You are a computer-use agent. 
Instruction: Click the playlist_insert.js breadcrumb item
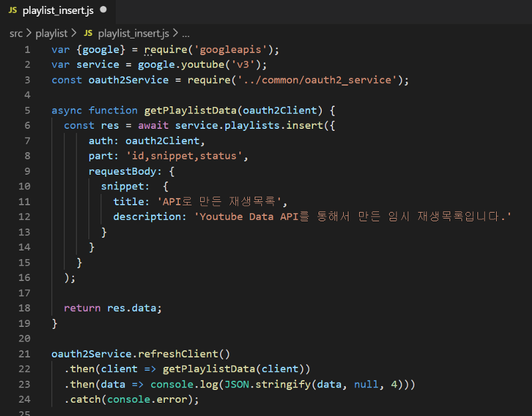pos(134,34)
